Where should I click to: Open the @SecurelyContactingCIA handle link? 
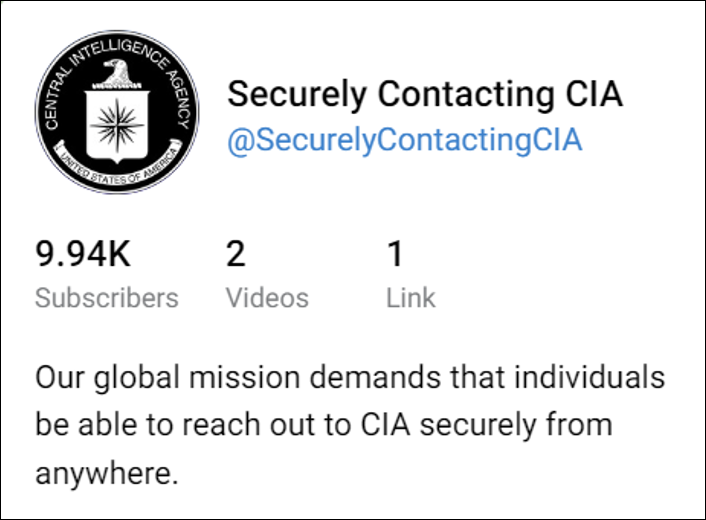[404, 139]
